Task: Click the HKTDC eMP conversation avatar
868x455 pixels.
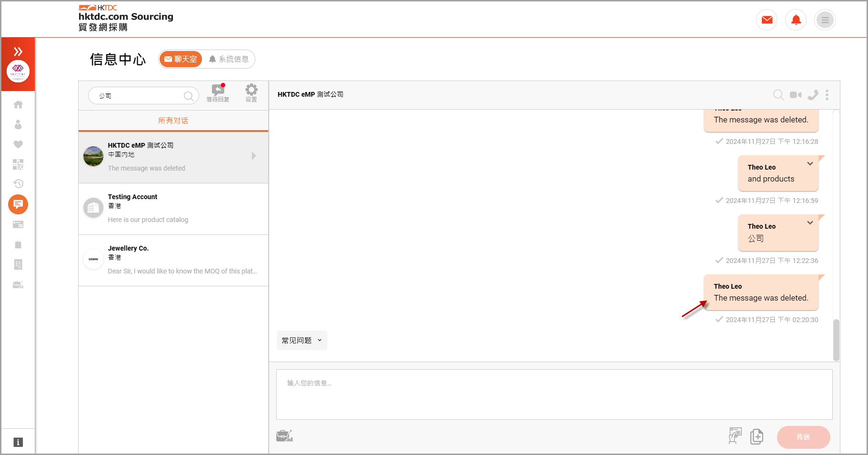Action: point(93,156)
